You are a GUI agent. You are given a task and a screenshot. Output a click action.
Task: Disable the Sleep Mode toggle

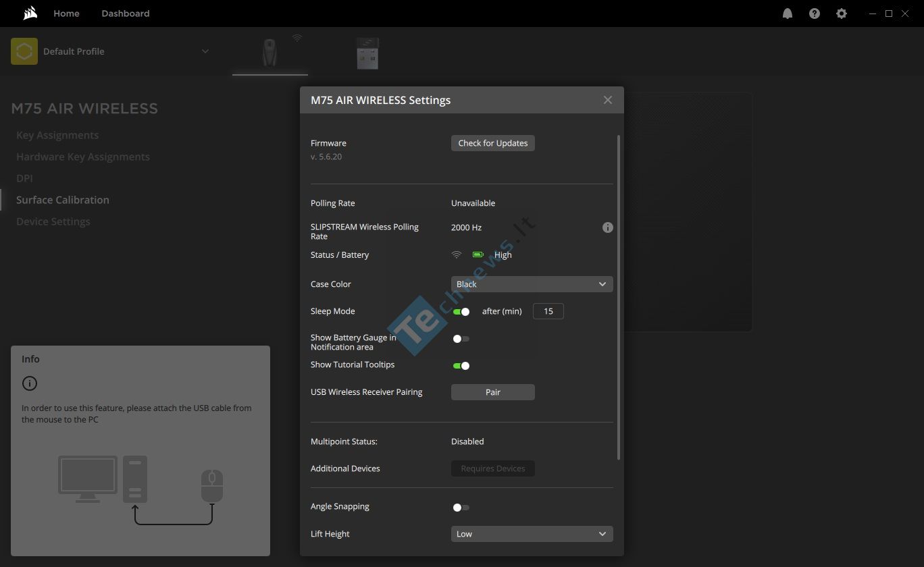pyautogui.click(x=461, y=311)
